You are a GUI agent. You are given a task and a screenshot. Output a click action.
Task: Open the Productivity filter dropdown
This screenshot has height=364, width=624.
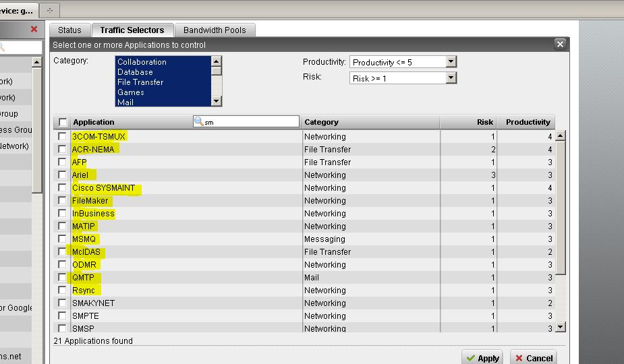(451, 62)
